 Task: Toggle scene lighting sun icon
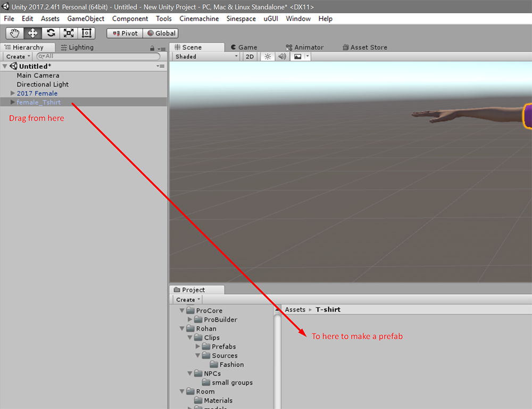[268, 56]
